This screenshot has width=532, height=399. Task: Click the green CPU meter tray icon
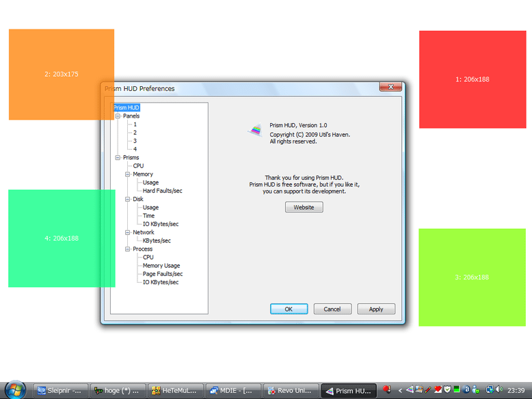(x=457, y=389)
